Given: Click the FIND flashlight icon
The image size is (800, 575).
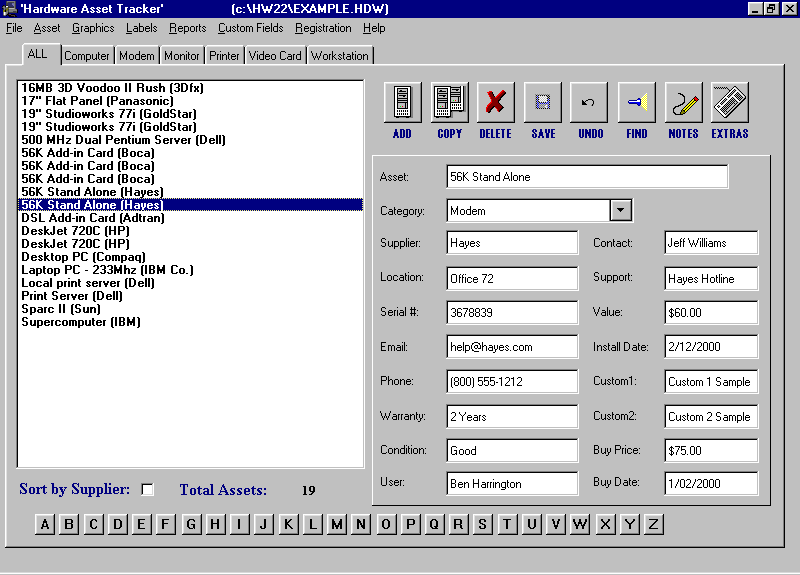Looking at the screenshot, I should coord(636,102).
